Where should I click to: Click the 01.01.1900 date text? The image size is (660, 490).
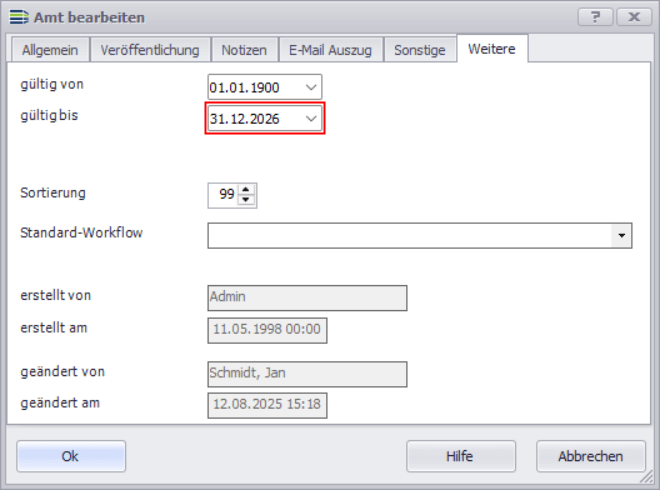coord(245,88)
